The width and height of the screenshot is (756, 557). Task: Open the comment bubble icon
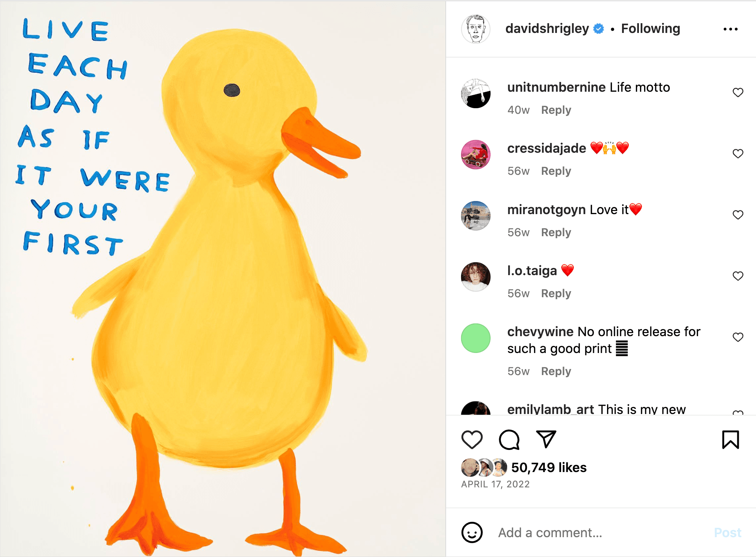[x=509, y=439]
